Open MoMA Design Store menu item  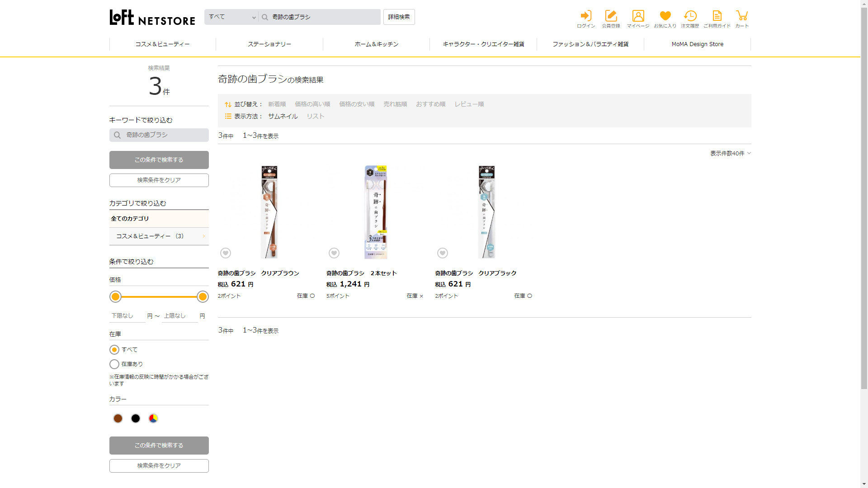pos(697,44)
